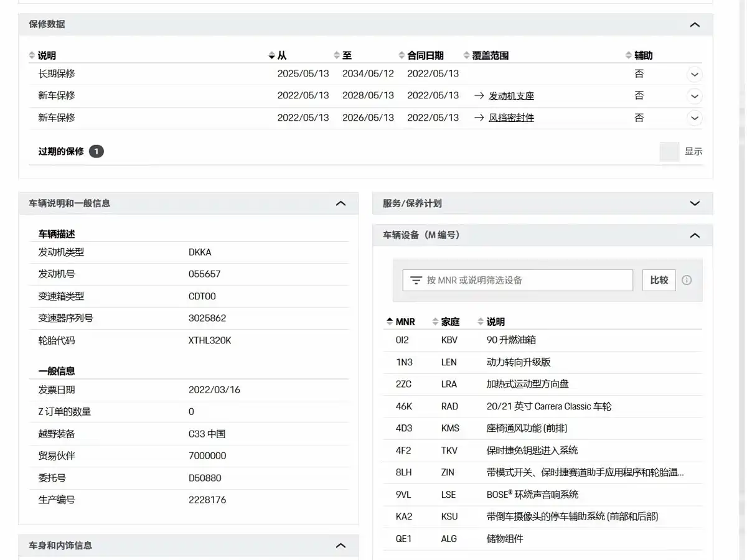Screen dimensions: 747x560
Task: Focus the MNR filter input field
Action: coord(518,280)
